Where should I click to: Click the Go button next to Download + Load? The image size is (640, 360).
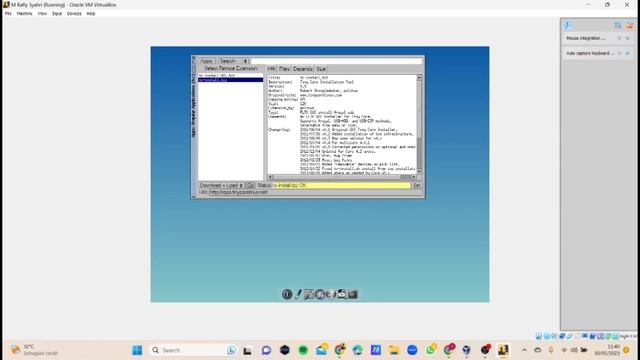[250, 185]
